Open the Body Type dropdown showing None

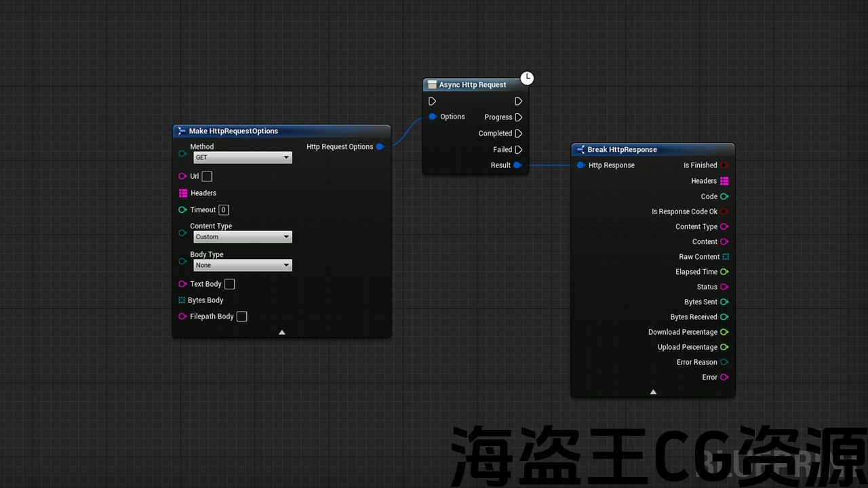point(242,266)
